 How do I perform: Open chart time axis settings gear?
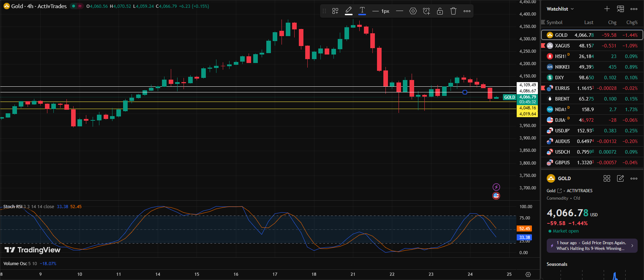[528, 274]
